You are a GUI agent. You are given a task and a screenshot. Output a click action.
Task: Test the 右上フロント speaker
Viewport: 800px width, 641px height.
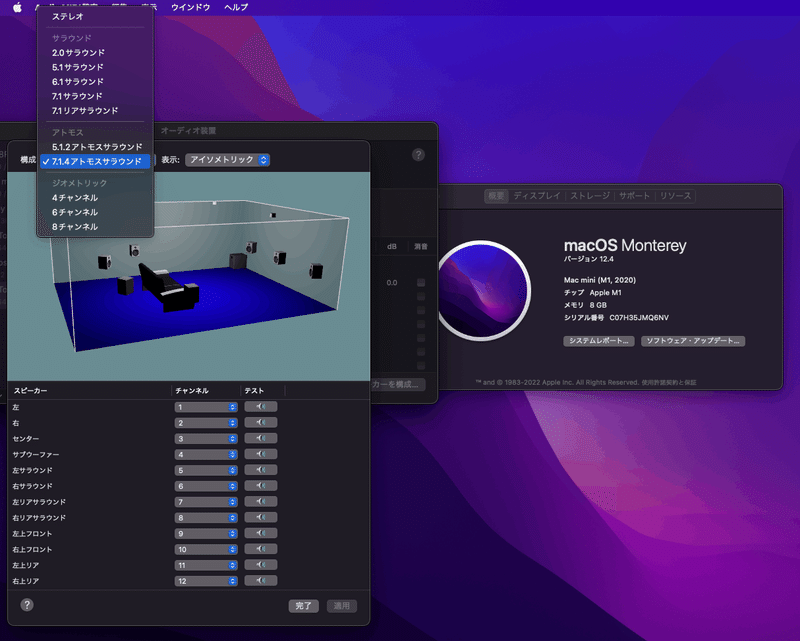(x=261, y=549)
